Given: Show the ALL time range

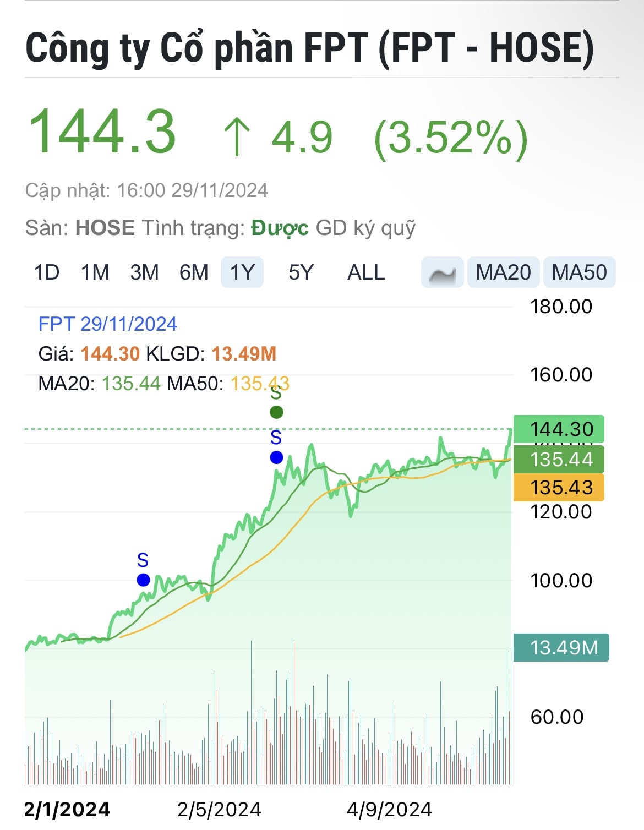Looking at the screenshot, I should 366,272.
